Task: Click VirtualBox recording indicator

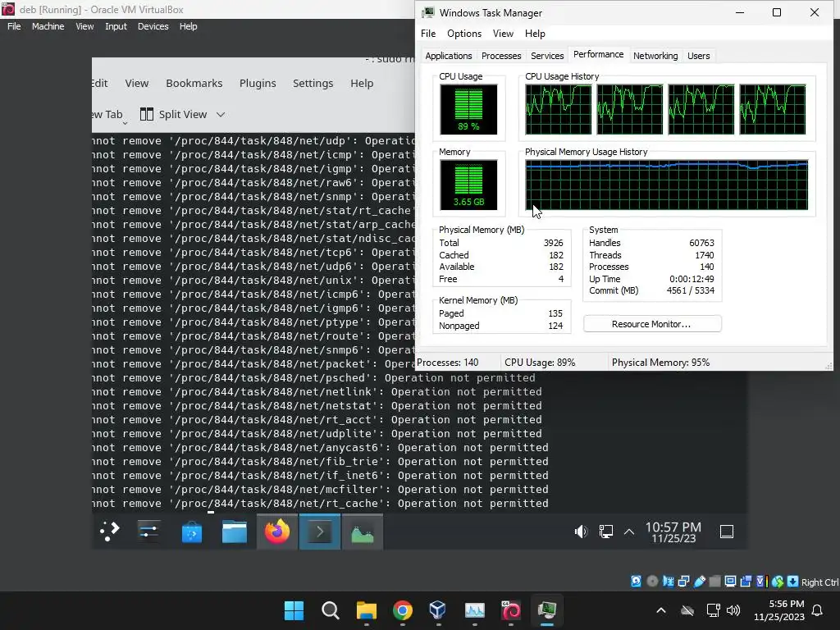Action: pos(746,582)
